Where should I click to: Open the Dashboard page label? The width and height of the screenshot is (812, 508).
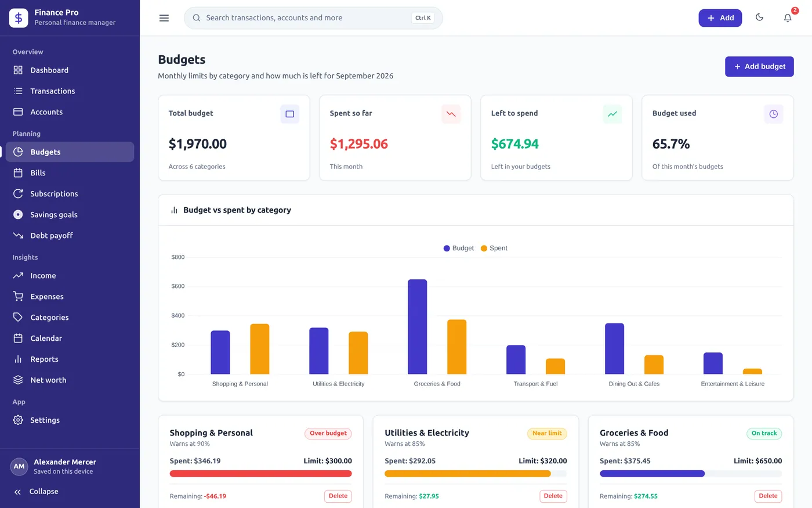pyautogui.click(x=49, y=70)
